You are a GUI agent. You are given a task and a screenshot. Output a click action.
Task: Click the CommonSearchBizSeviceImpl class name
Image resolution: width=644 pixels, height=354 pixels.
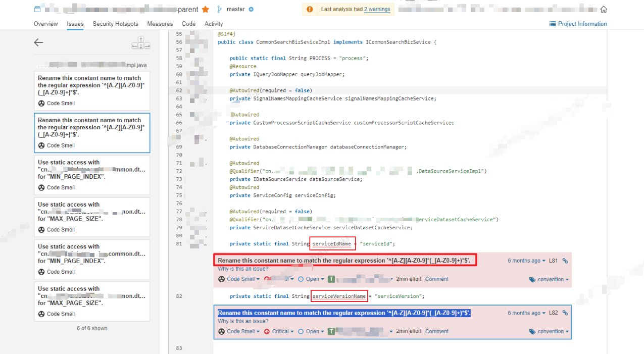[x=293, y=42]
